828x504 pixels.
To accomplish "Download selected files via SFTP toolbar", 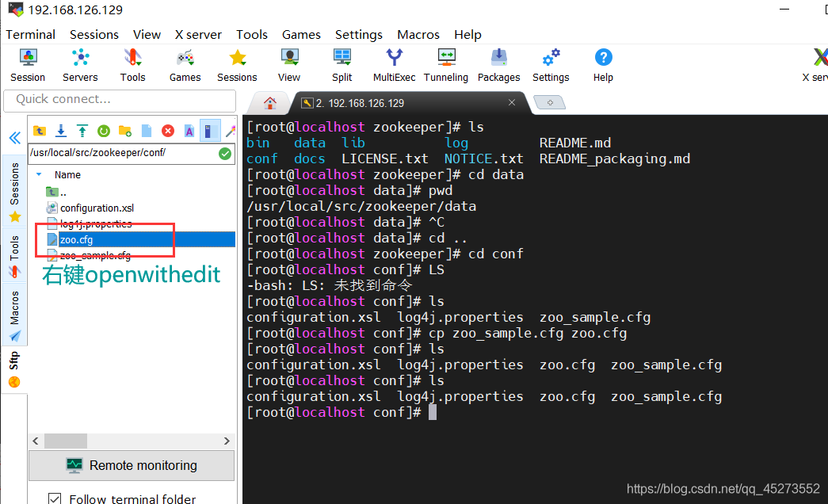I will click(61, 131).
